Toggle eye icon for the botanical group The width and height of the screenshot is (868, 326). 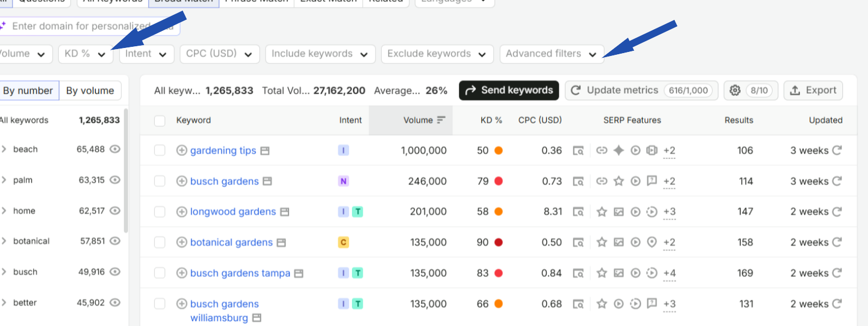115,241
